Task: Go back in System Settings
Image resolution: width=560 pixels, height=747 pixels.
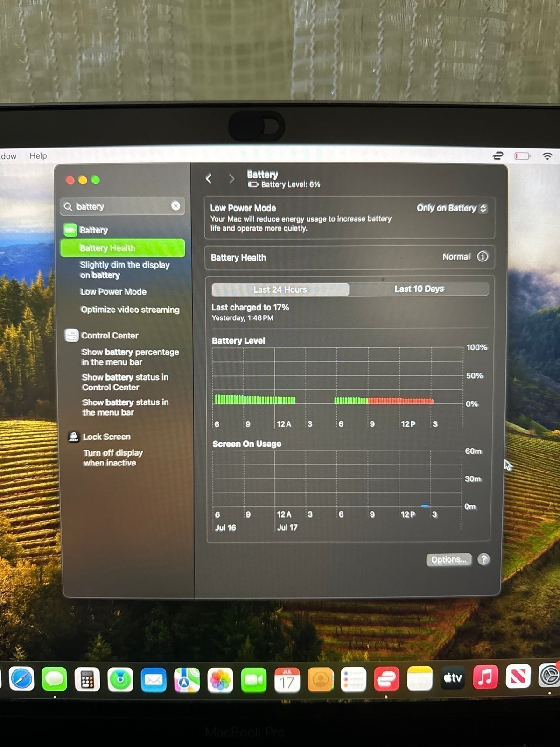Action: (x=209, y=178)
